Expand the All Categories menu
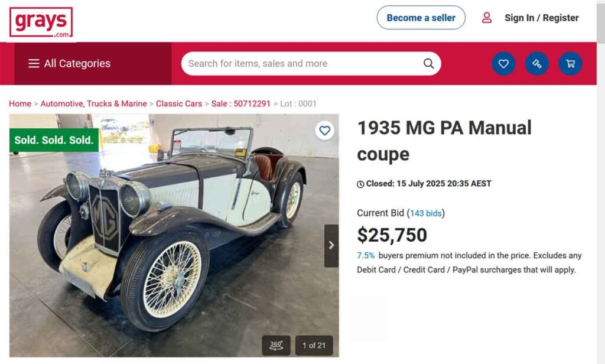The height and width of the screenshot is (364, 605). pos(77,64)
